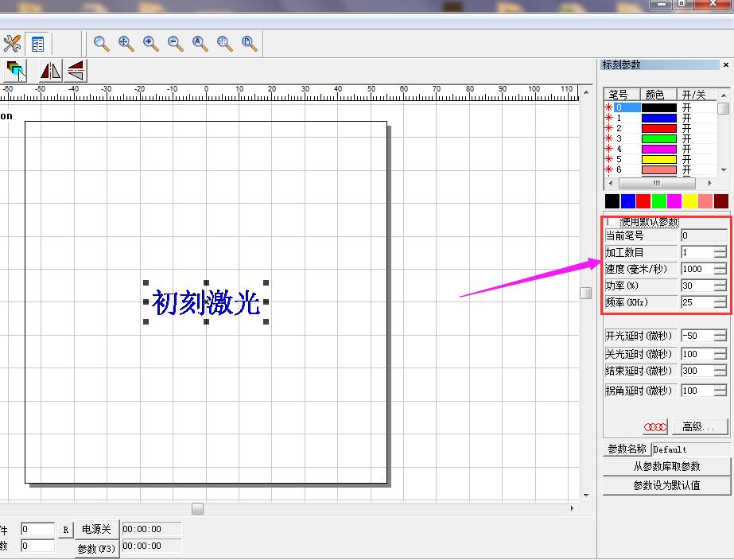Toggle the object list panel icon
This screenshot has height=560, width=734.
click(x=37, y=43)
